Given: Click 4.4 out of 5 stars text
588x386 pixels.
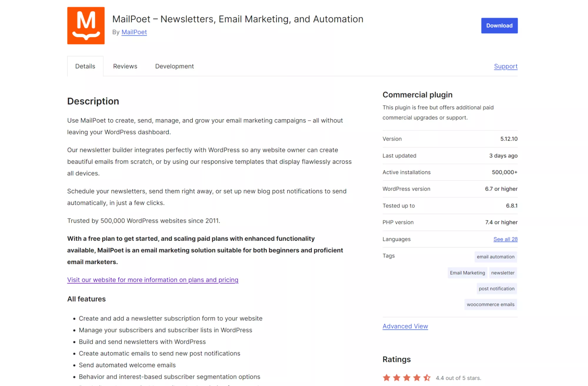Looking at the screenshot, I should [x=458, y=378].
